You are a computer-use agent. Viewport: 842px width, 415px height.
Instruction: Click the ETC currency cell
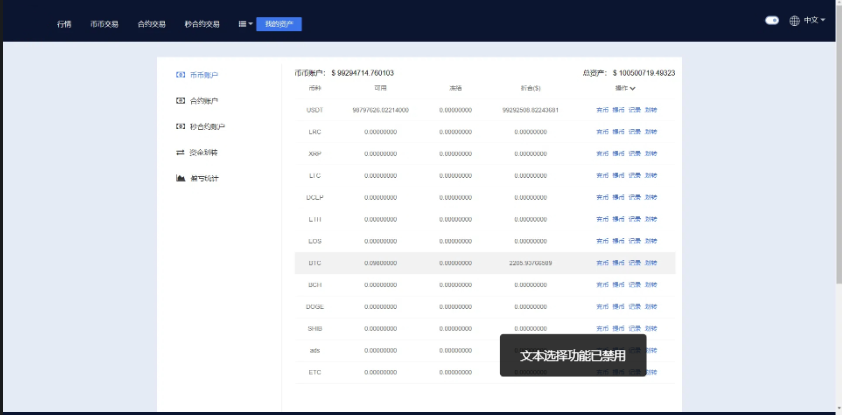(315, 372)
